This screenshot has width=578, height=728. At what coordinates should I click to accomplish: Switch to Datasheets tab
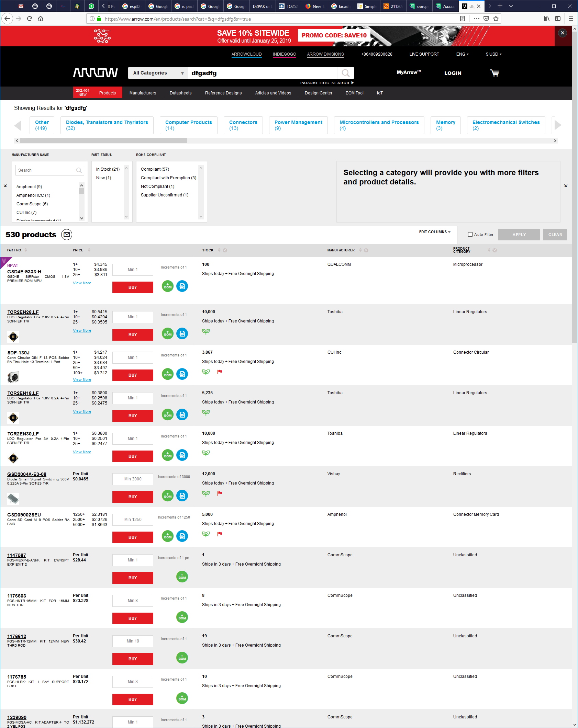click(180, 93)
